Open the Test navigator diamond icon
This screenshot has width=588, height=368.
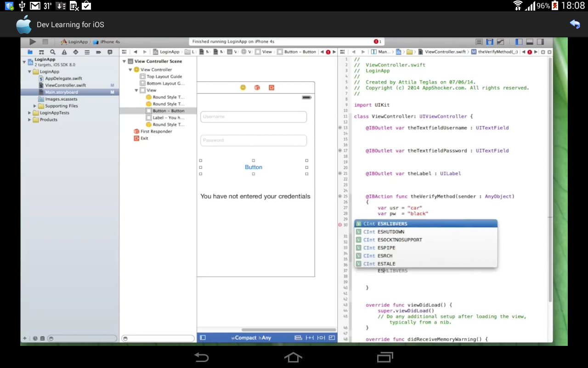[75, 52]
